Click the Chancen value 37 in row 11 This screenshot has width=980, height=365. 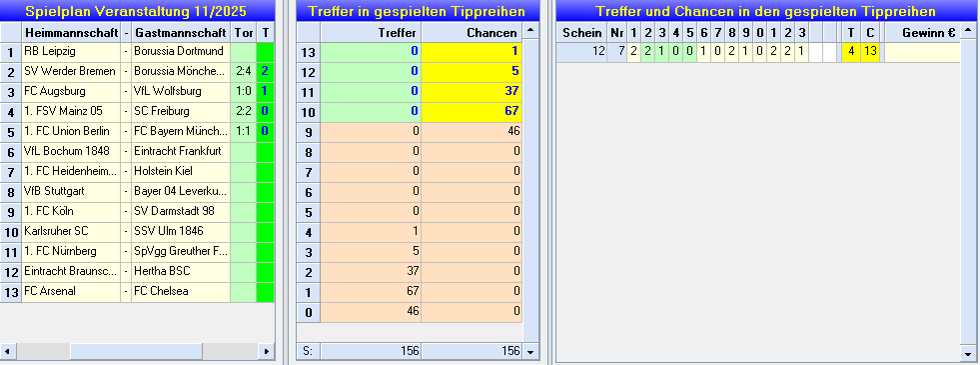[472, 91]
